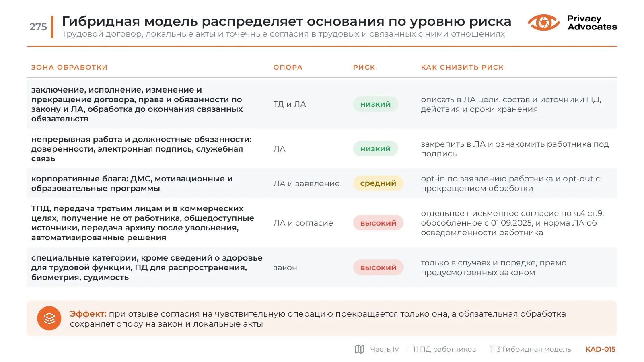The width and height of the screenshot is (644, 362).
Task: Click the низкий badge in непрерывная работа row
Action: pyautogui.click(x=375, y=149)
